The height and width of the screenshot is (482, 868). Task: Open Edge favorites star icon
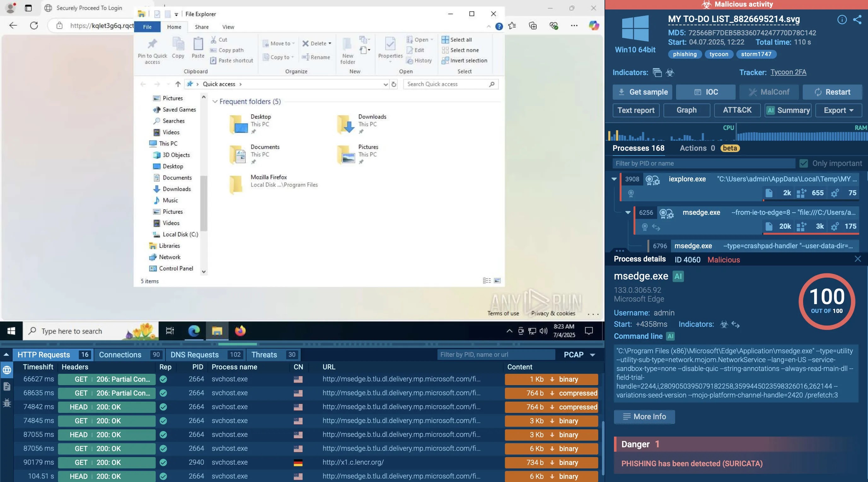pyautogui.click(x=512, y=25)
